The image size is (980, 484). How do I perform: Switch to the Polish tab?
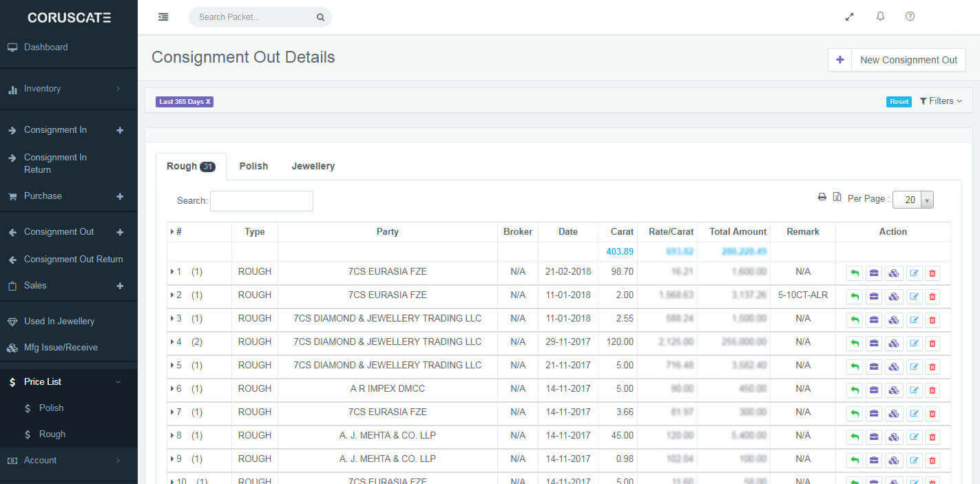pyautogui.click(x=253, y=166)
